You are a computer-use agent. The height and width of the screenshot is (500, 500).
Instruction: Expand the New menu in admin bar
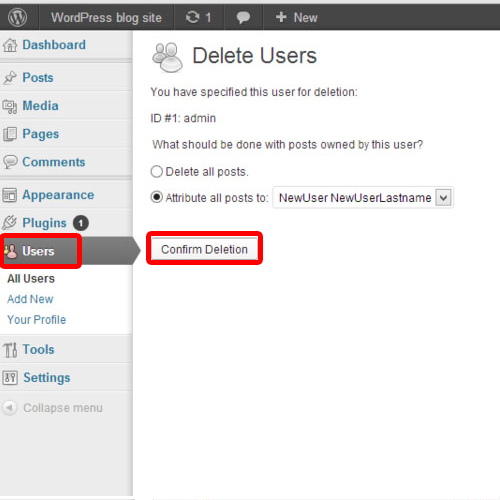(296, 17)
